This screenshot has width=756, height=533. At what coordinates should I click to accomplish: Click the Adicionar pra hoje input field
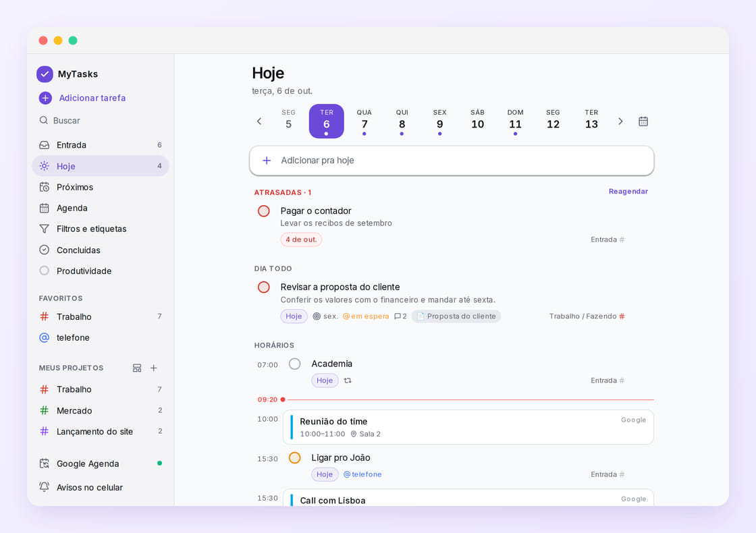[452, 161]
